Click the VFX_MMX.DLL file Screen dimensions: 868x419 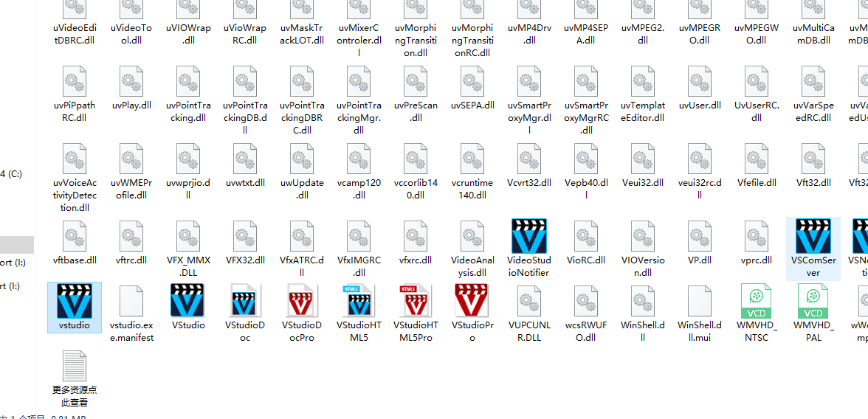tap(188, 236)
